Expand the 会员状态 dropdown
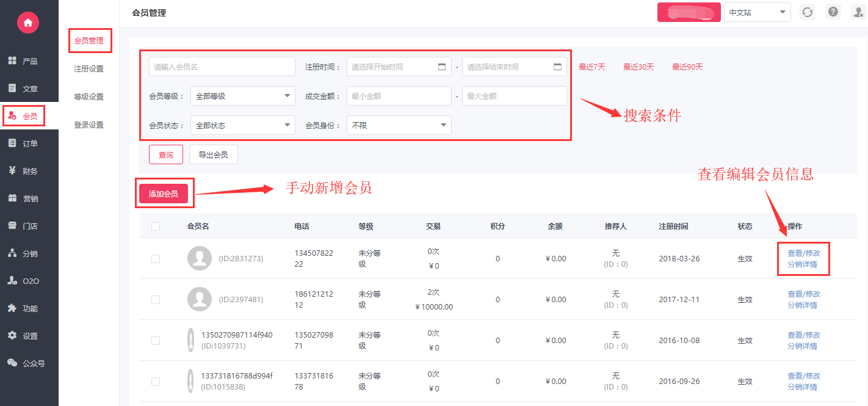 (242, 125)
